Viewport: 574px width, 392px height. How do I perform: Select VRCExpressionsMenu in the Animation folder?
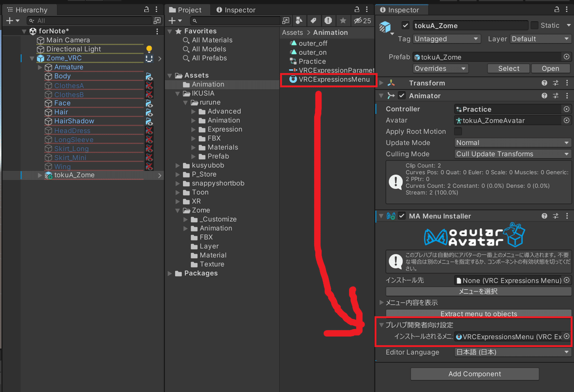(x=328, y=79)
